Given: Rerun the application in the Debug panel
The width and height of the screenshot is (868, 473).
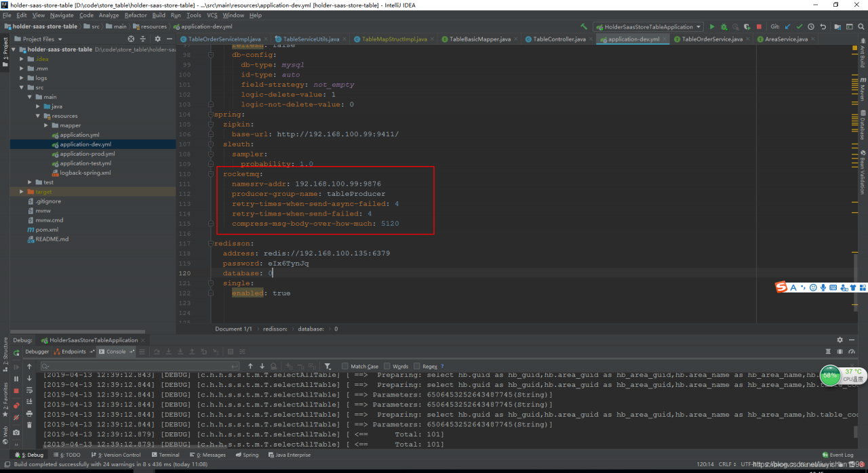Looking at the screenshot, I should coord(16,352).
